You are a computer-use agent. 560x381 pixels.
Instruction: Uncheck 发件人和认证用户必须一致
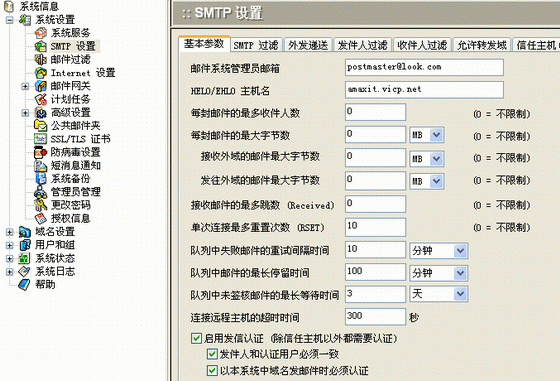pos(212,354)
